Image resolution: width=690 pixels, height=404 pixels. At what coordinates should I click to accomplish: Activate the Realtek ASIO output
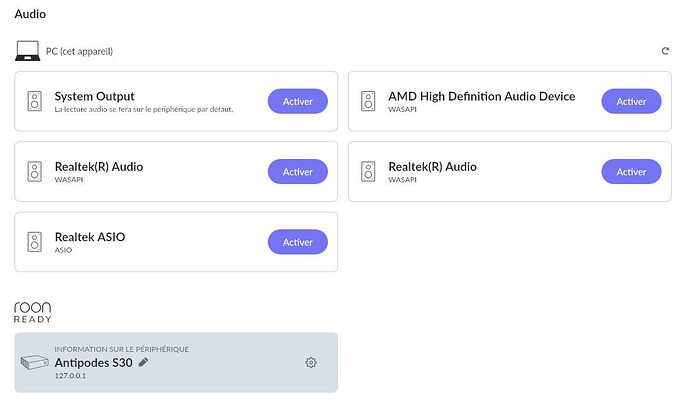coord(297,242)
